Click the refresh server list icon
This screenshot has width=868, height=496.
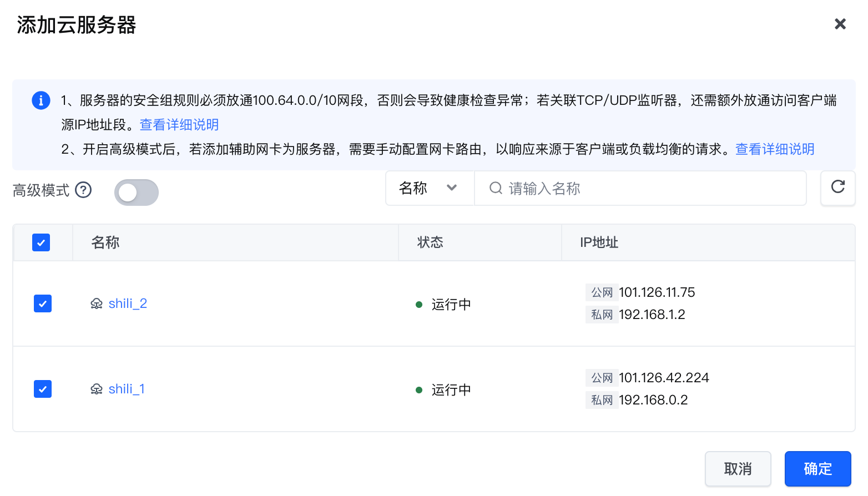pos(837,188)
